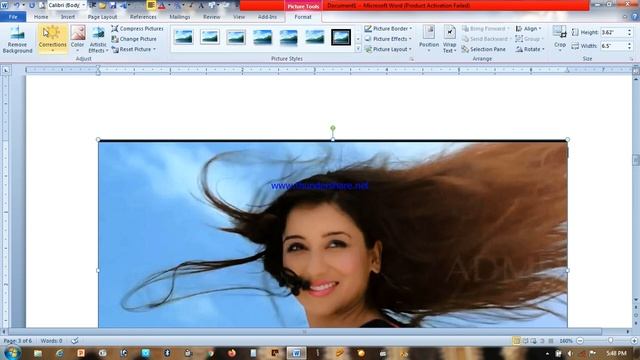Viewport: 640px width, 360px height.
Task: Switch to Print Layout view
Action: point(516,340)
